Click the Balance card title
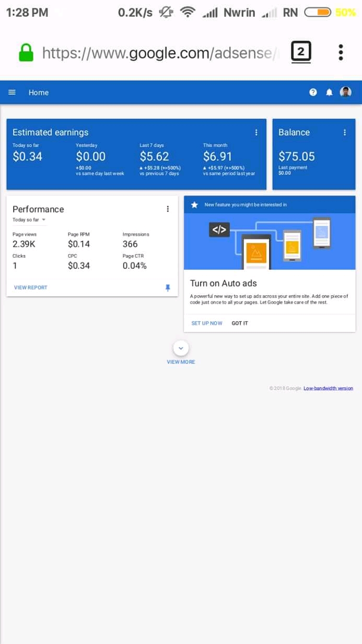 pos(294,132)
